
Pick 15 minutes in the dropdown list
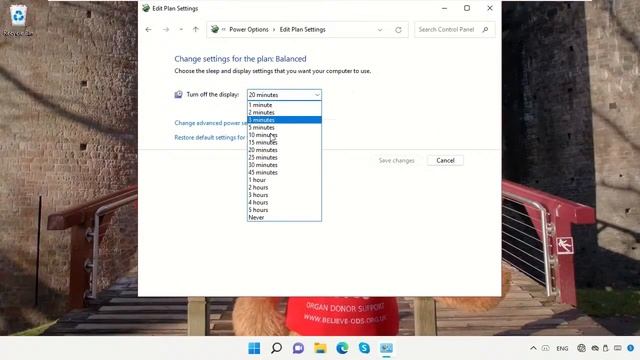tap(284, 142)
